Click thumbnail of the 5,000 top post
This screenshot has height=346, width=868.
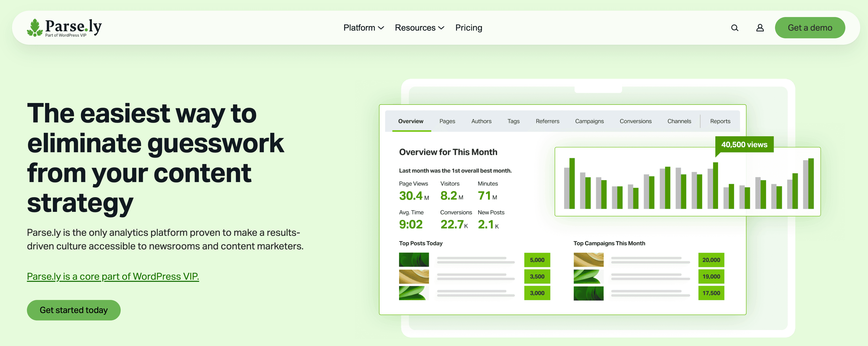[x=414, y=260]
